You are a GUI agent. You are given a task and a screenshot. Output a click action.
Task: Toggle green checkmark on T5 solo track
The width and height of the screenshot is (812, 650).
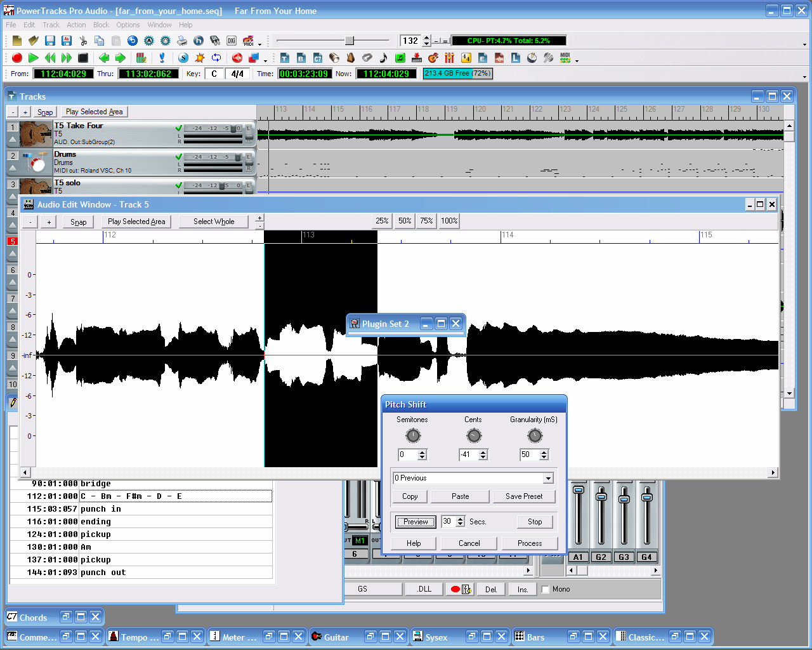[179, 185]
